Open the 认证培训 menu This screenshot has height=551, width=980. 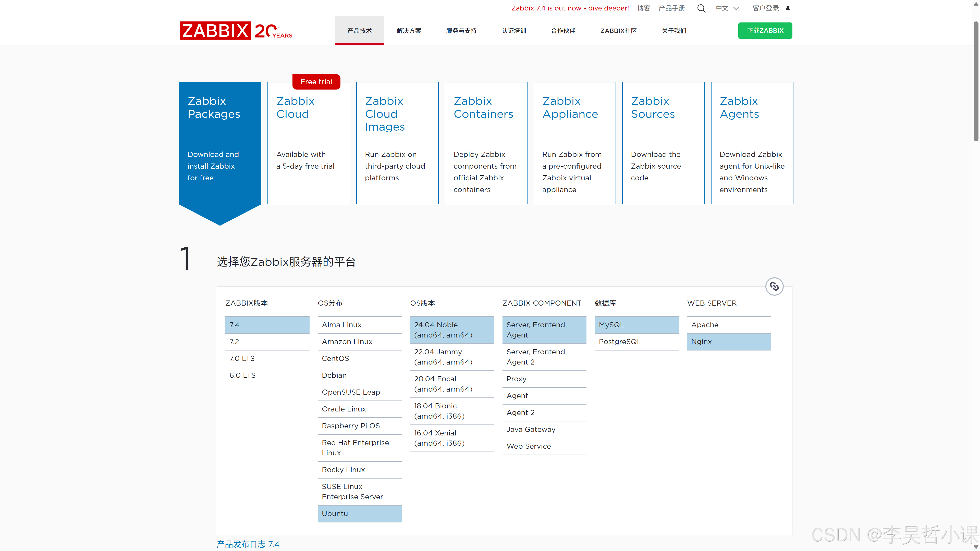513,30
